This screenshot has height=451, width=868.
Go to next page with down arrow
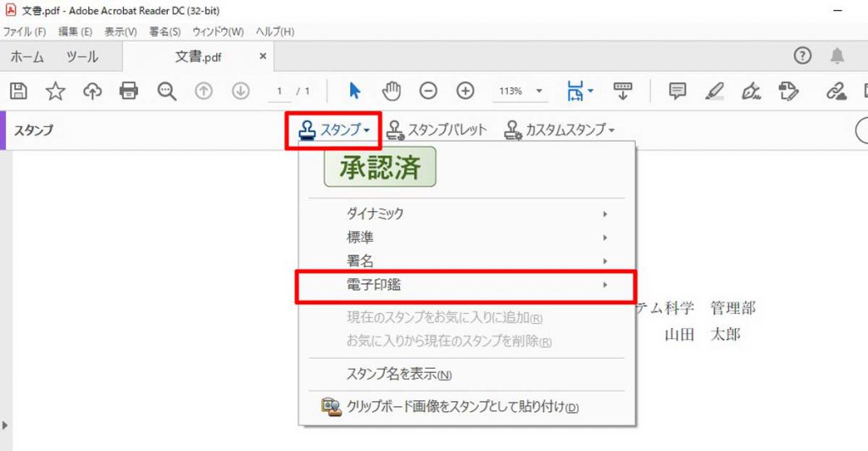(x=240, y=91)
